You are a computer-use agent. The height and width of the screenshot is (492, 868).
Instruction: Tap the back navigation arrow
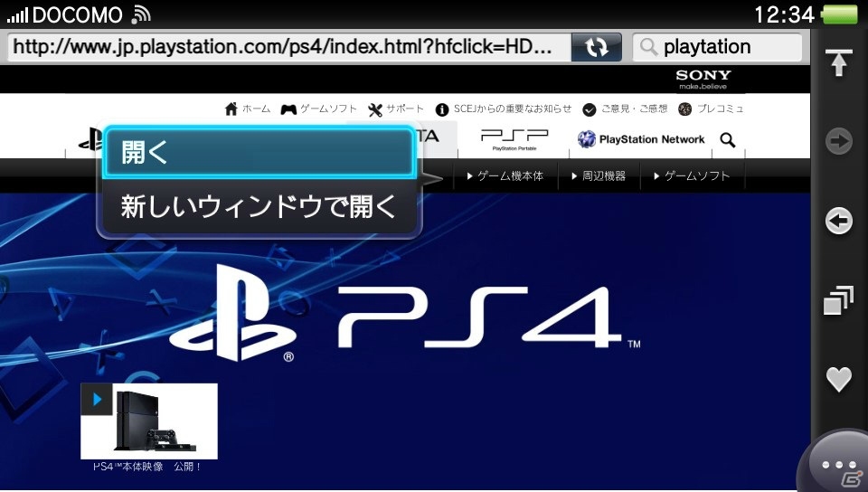[x=839, y=221]
